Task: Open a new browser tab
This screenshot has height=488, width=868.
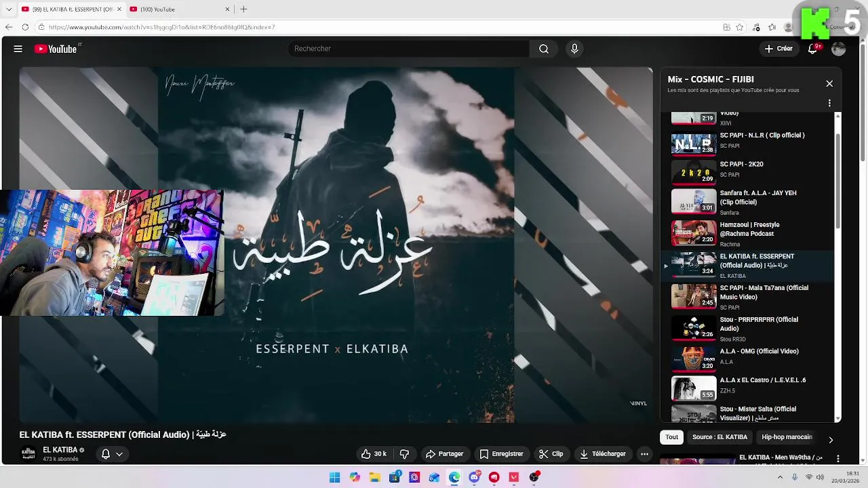Action: pyautogui.click(x=243, y=9)
